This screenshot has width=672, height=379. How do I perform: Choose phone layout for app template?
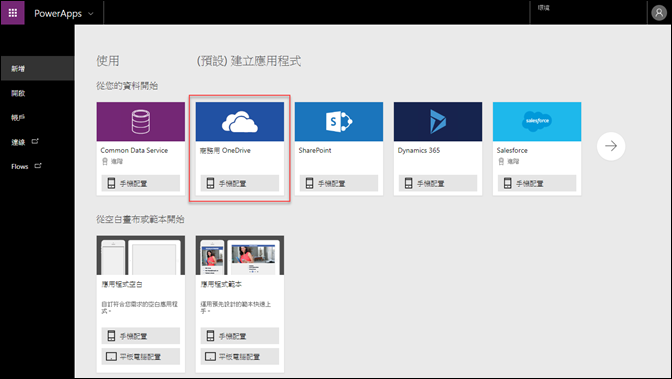pos(240,336)
